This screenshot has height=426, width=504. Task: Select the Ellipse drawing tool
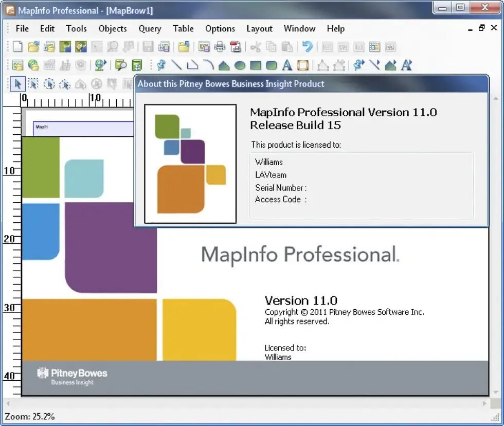[240, 65]
